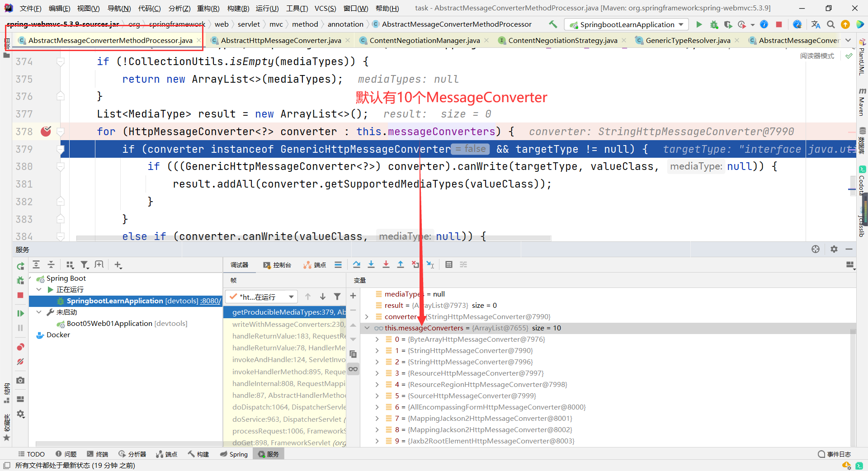Add a new watch with plus icon
Image resolution: width=868 pixels, height=471 pixels.
[x=353, y=296]
